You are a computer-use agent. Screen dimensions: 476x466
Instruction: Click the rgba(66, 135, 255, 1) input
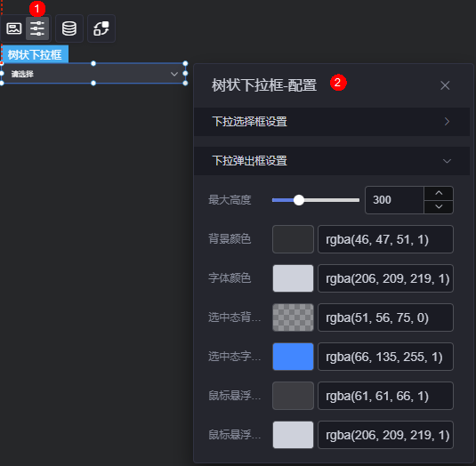[x=385, y=357]
